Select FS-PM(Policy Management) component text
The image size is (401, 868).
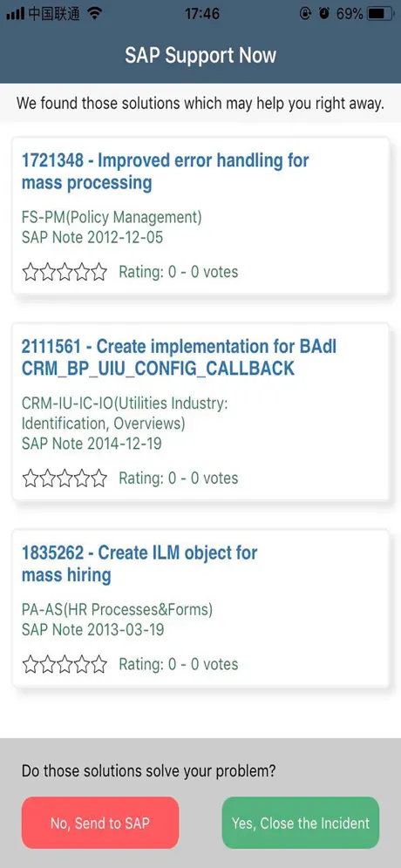[112, 218]
